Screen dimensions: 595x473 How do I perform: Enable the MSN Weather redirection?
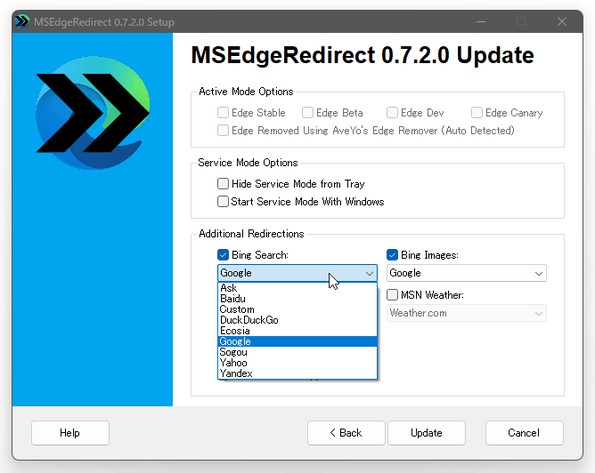click(392, 295)
